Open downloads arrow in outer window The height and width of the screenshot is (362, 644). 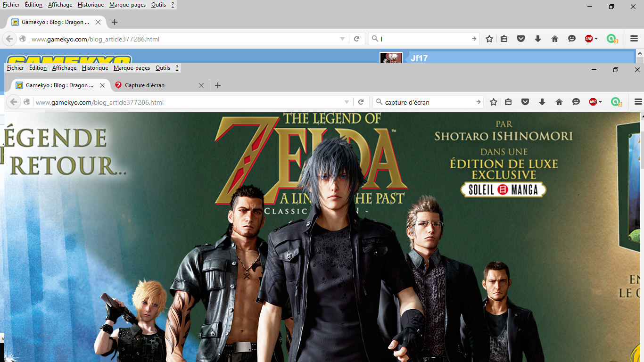(538, 39)
